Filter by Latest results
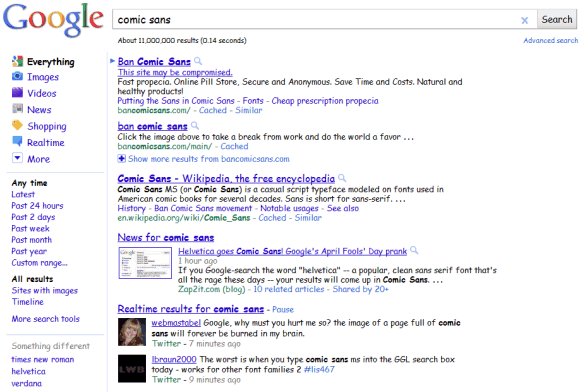580x392 pixels. coord(23,195)
